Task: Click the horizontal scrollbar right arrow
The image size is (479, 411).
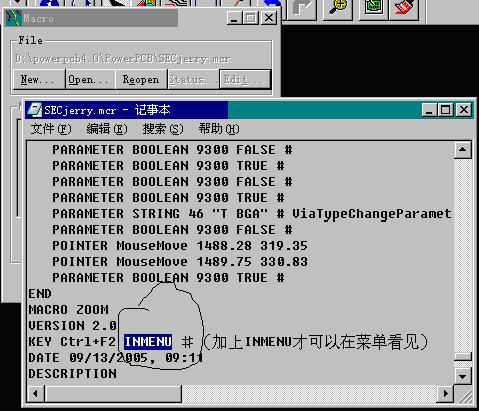Action: coord(445,394)
